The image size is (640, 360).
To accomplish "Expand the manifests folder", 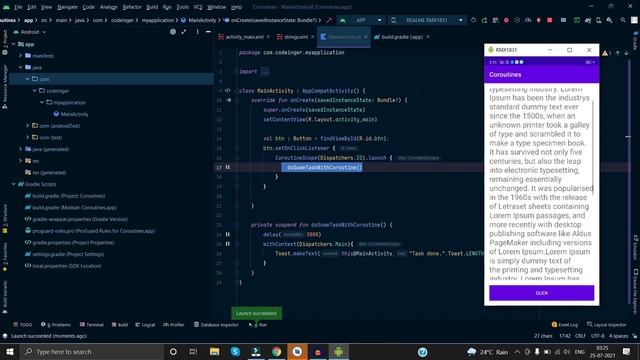I will [21, 56].
